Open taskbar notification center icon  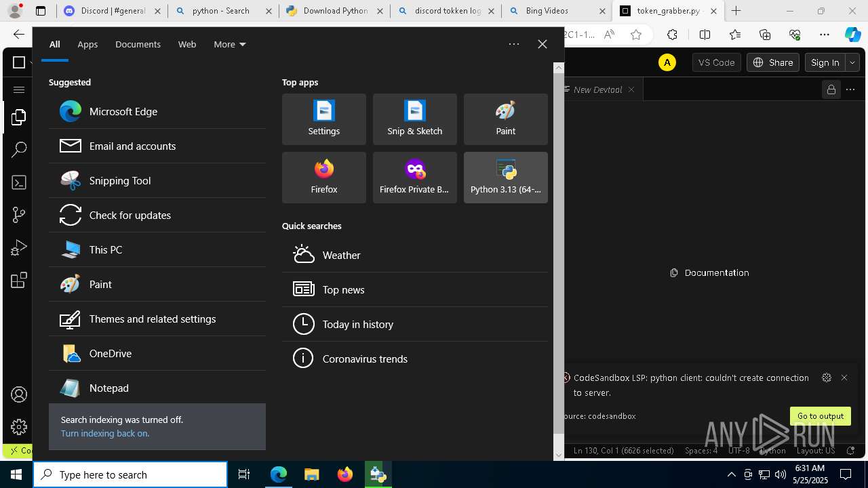[x=846, y=474]
